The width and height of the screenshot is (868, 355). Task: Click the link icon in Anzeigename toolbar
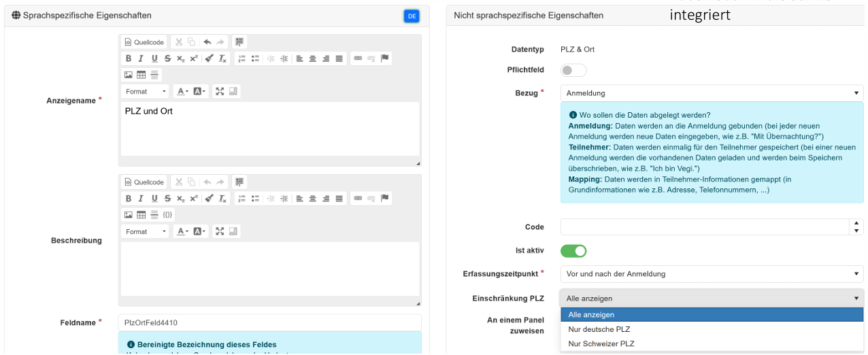point(358,58)
